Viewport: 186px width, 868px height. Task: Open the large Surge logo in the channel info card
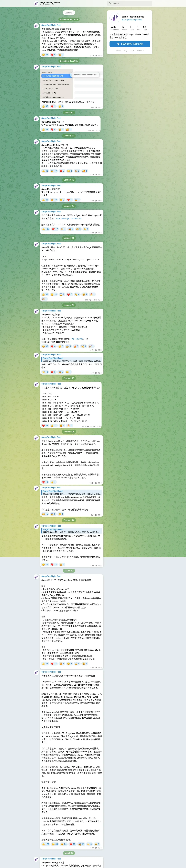tap(114, 18)
